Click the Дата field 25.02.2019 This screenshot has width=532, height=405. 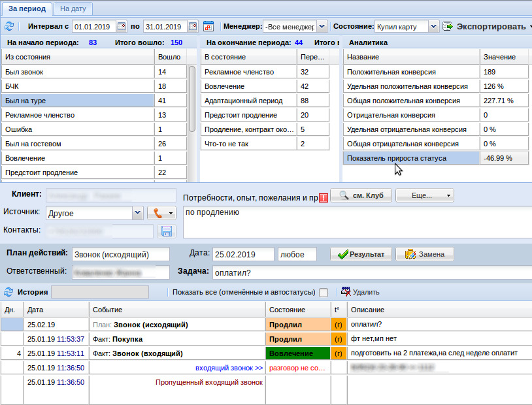pos(243,254)
